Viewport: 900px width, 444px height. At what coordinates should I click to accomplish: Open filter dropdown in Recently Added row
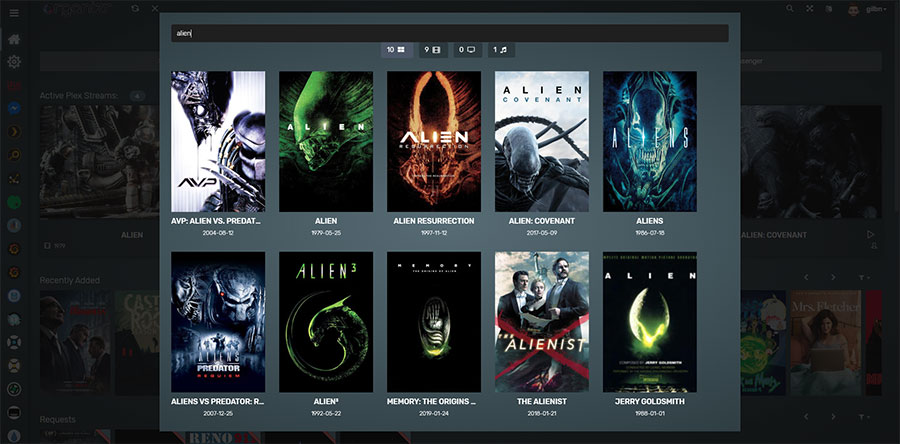click(x=863, y=277)
